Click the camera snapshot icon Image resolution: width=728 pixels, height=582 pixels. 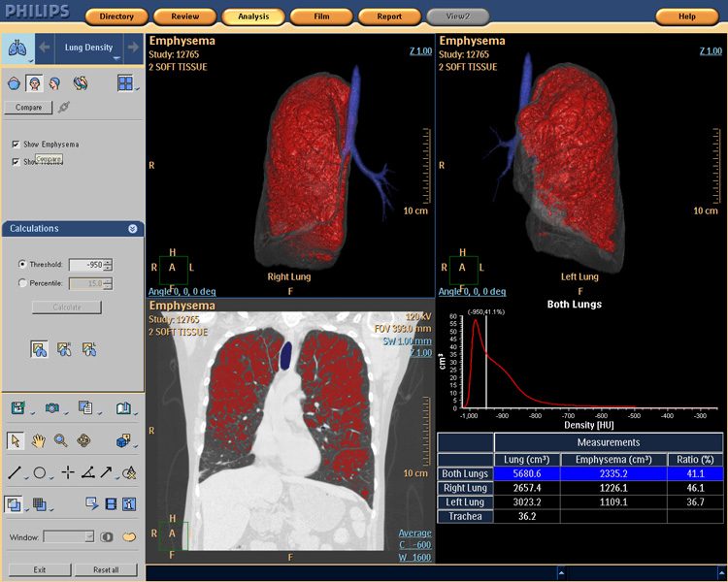52,408
